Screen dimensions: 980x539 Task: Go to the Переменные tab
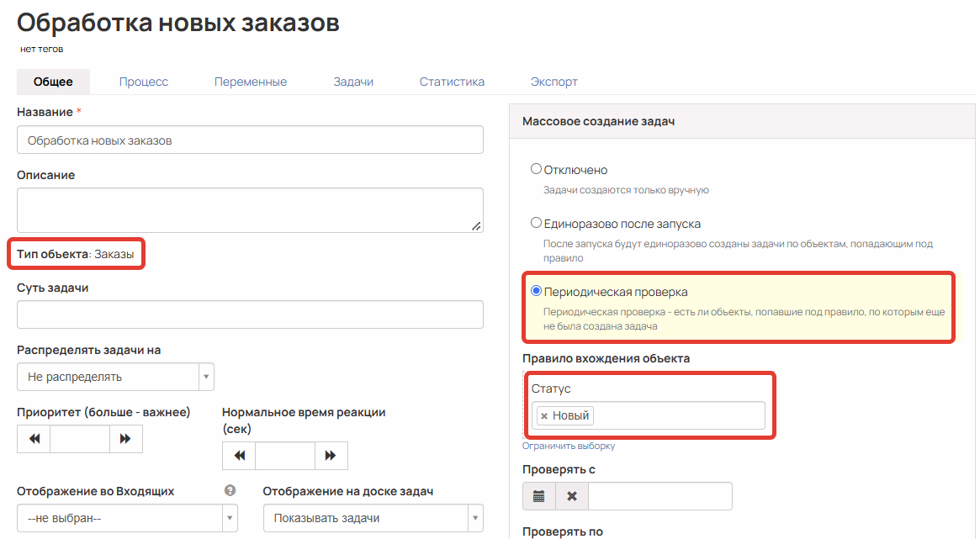(251, 82)
